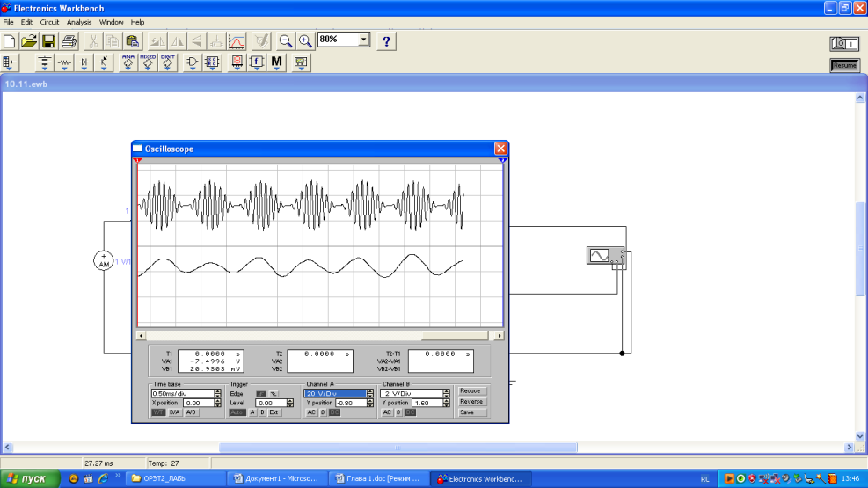This screenshot has height=488, width=868.
Task: Open the File menu
Action: [8, 23]
